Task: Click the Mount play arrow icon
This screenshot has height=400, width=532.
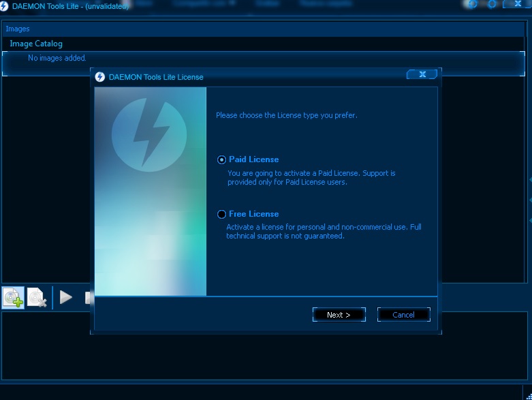Action: [x=66, y=297]
